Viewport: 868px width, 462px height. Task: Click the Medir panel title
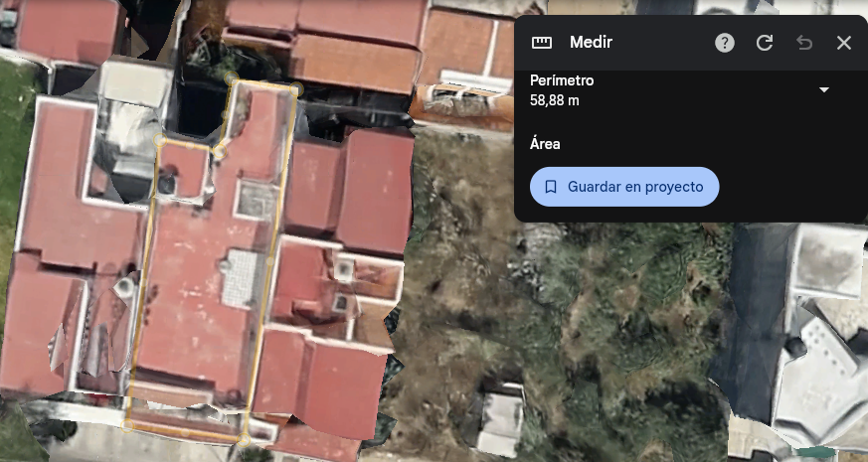(591, 42)
